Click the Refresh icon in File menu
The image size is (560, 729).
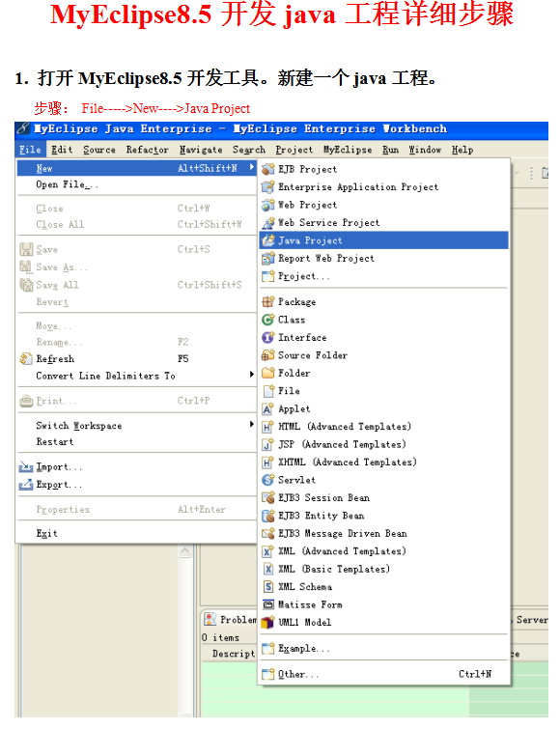click(26, 359)
